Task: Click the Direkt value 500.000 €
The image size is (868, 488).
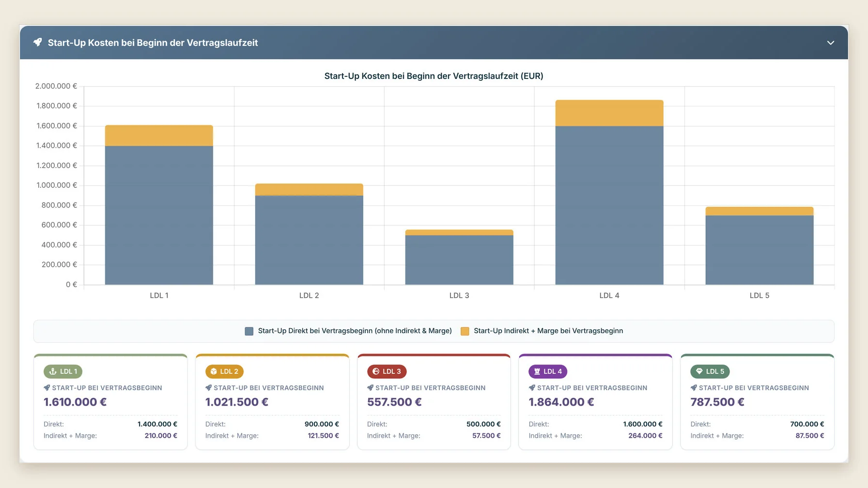Action: pyautogui.click(x=483, y=424)
